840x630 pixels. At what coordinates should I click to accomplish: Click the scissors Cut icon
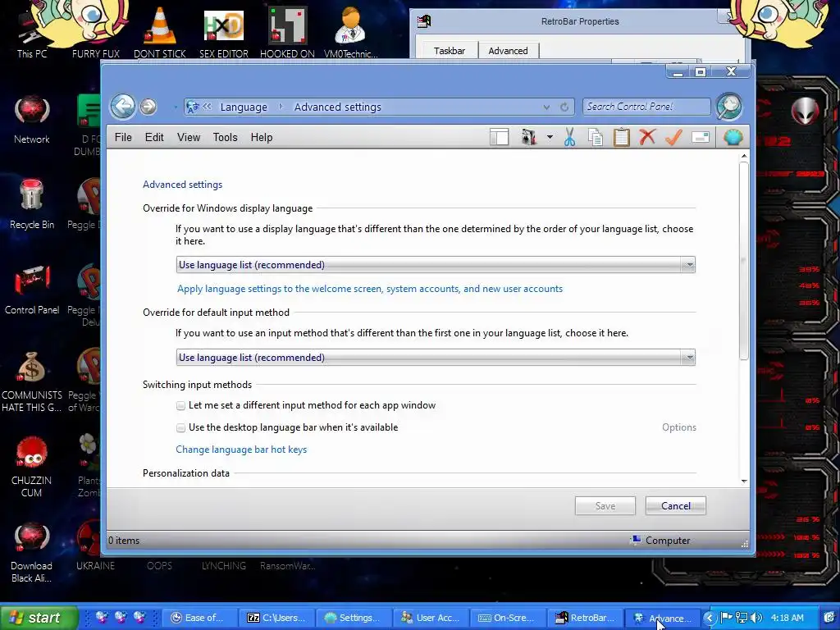point(569,137)
